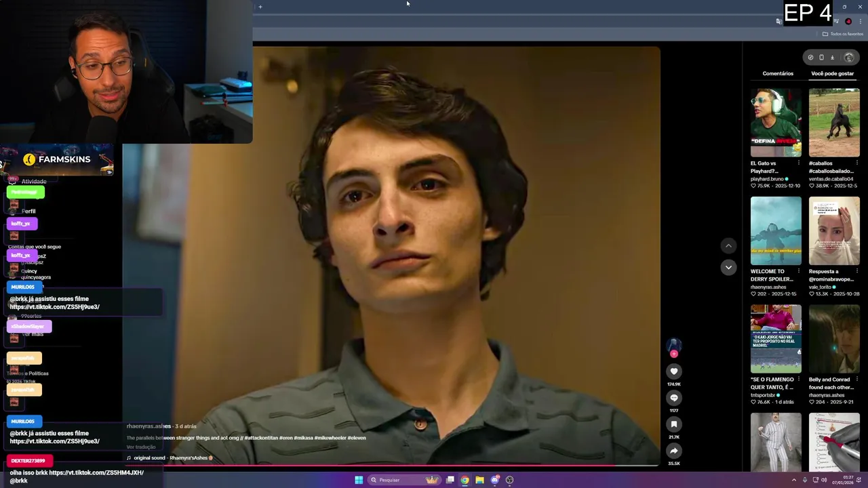Open tntsportsbr profile link
868x488 pixels.
(x=764, y=395)
